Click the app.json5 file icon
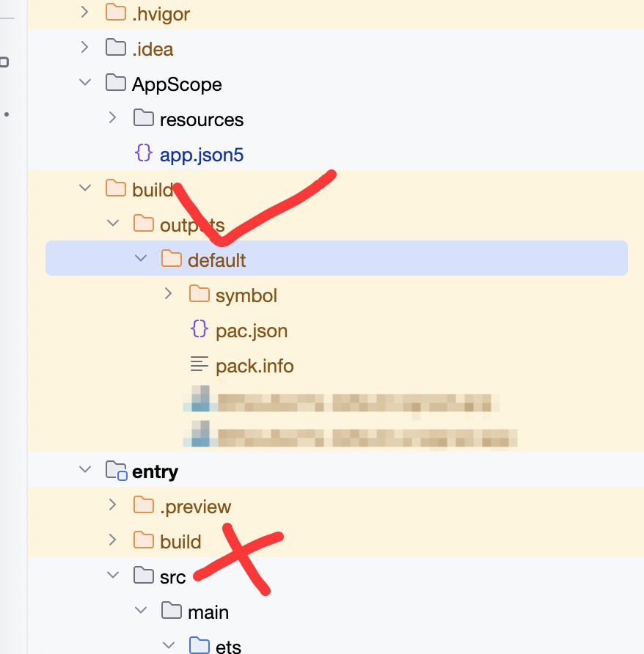The width and height of the screenshot is (644, 654). [144, 154]
